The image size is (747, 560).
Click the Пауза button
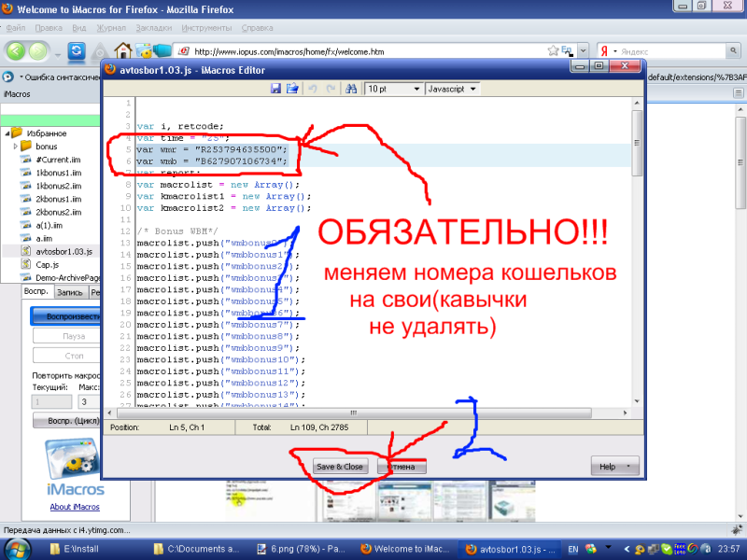tap(66, 336)
